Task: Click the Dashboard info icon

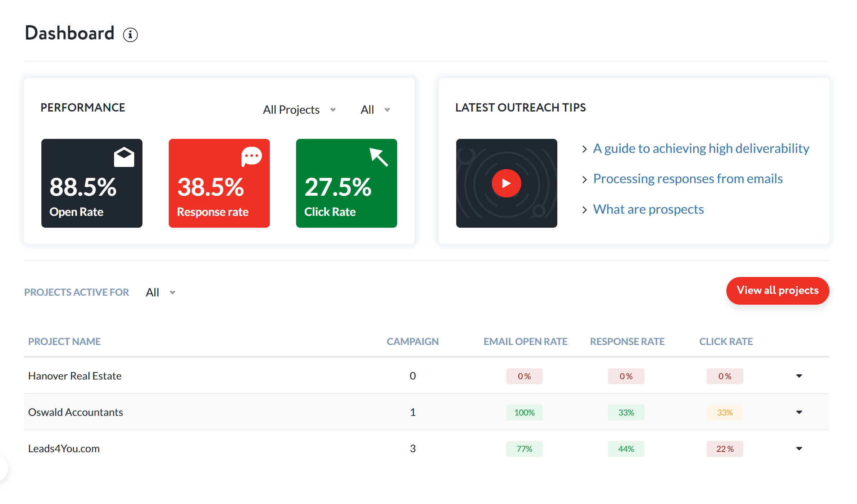Action: click(x=130, y=35)
